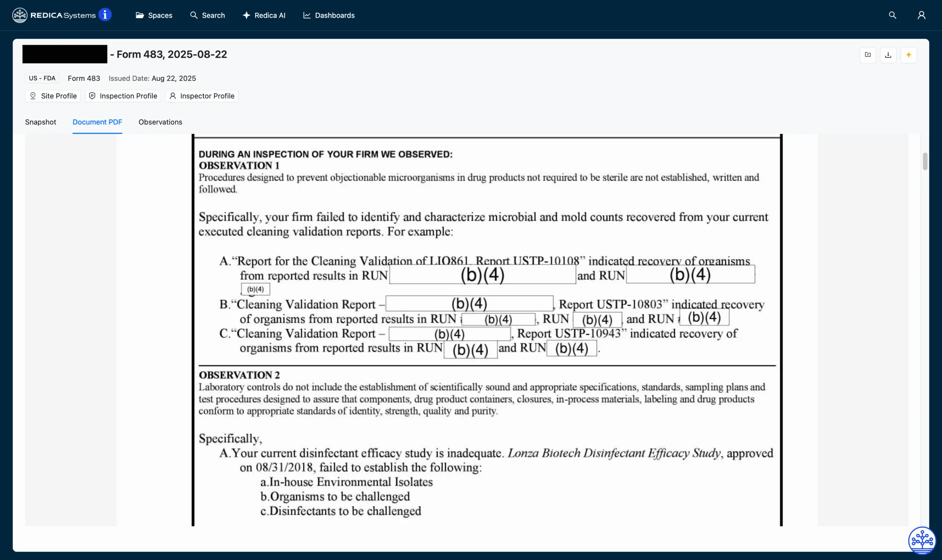Add document to a space via folder icon
Screen dimensions: 942x560
pyautogui.click(x=868, y=55)
